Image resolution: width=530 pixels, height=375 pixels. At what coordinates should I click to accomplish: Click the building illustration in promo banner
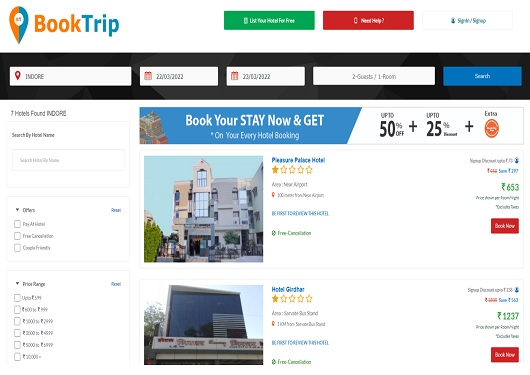click(x=154, y=127)
